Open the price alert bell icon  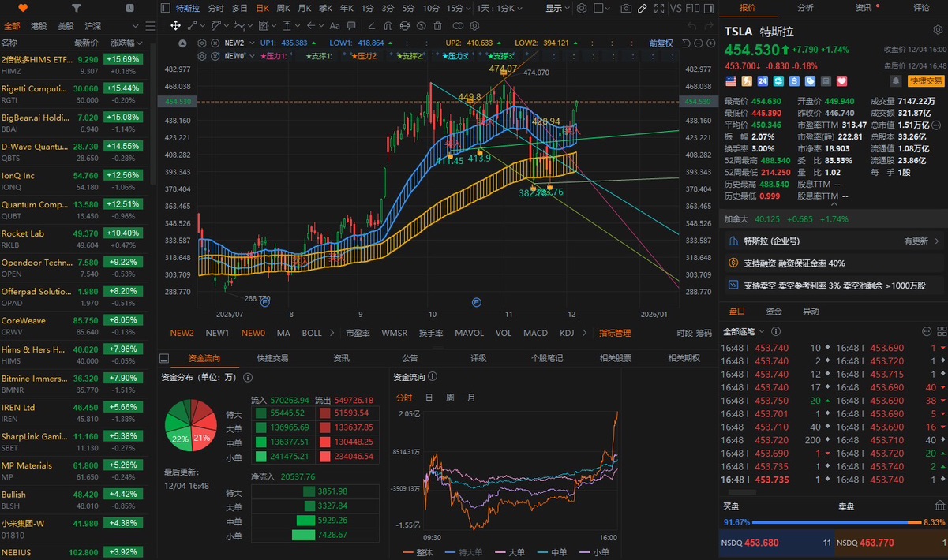(x=896, y=80)
